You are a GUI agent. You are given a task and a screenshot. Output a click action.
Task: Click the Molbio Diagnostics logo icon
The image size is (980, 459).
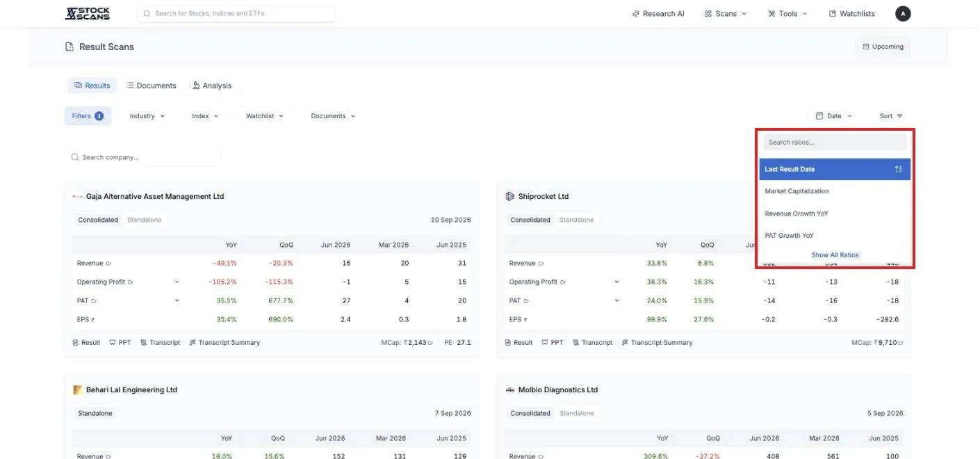click(x=510, y=390)
